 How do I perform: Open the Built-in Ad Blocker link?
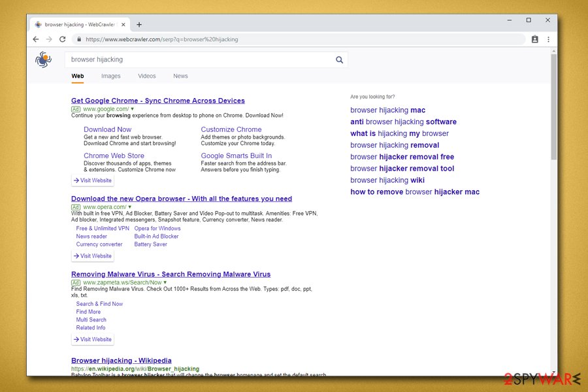(156, 237)
